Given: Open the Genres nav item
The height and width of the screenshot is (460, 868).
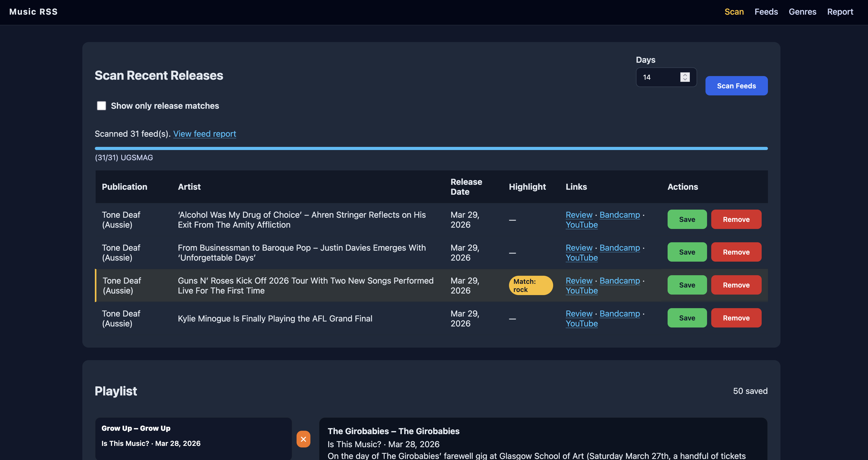Looking at the screenshot, I should 802,12.
